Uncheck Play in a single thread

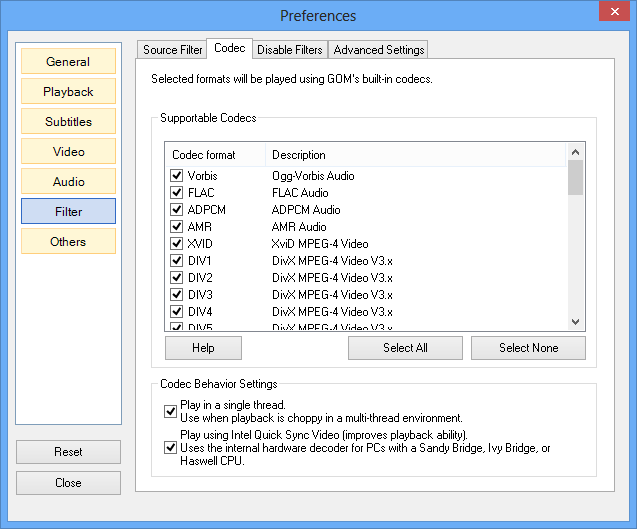pyautogui.click(x=170, y=411)
